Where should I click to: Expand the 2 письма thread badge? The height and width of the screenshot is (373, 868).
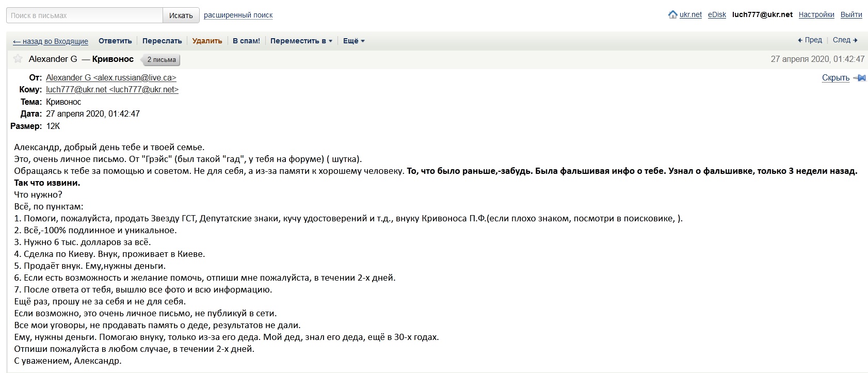pyautogui.click(x=162, y=59)
